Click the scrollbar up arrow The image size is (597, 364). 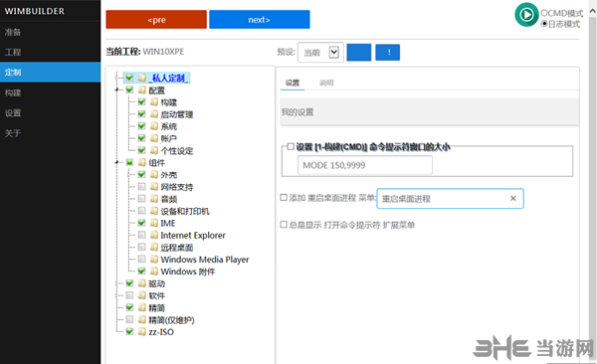pyautogui.click(x=592, y=11)
